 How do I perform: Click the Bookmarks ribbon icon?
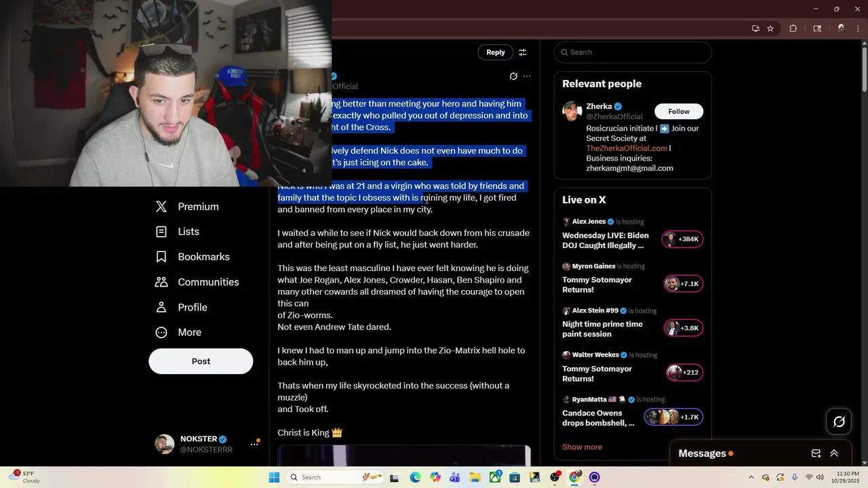point(161,257)
